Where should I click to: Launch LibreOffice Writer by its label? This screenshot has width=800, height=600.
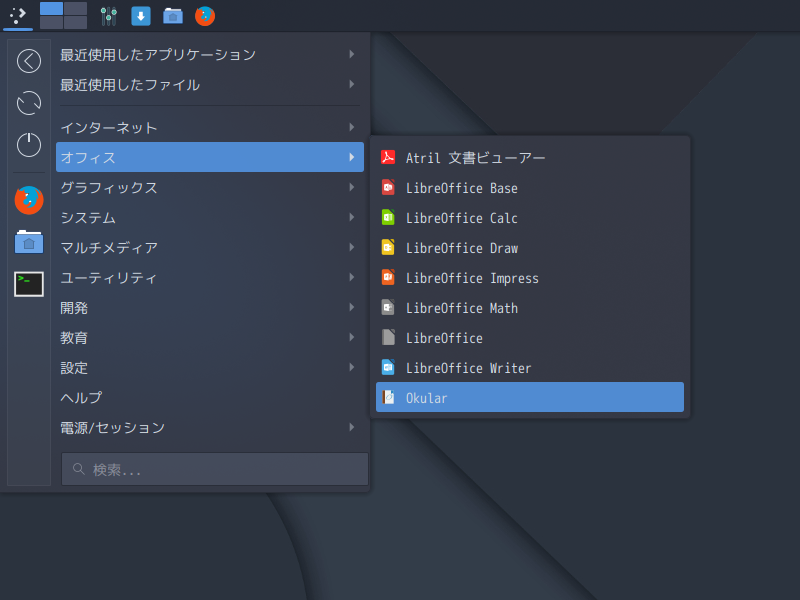tap(468, 368)
